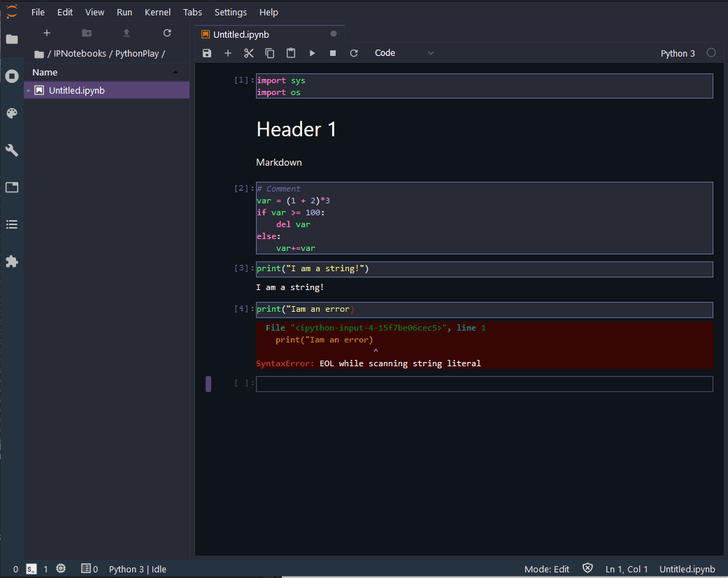
Task: Click inside the empty code cell at bottom
Action: coord(483,383)
